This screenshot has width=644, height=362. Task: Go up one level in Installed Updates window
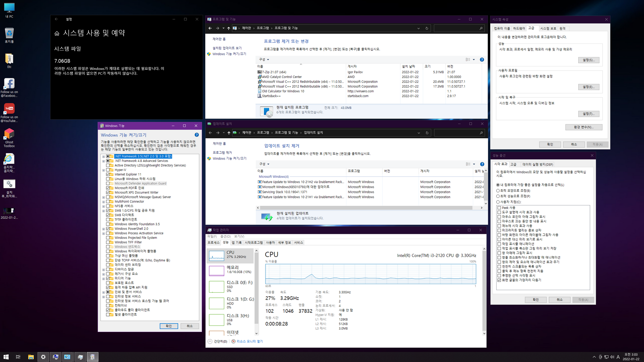point(229,133)
